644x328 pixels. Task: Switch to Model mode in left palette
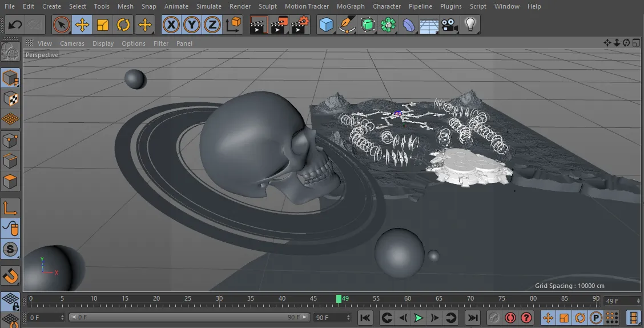(10, 78)
